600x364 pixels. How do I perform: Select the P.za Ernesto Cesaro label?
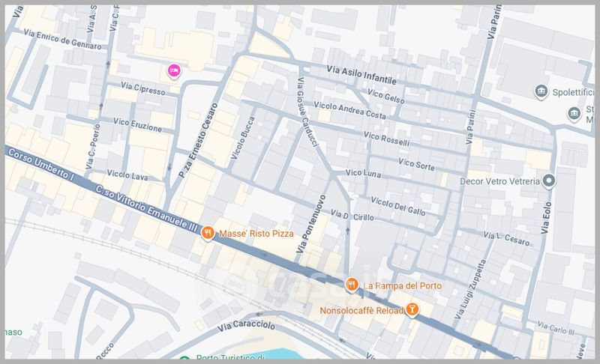(198, 140)
